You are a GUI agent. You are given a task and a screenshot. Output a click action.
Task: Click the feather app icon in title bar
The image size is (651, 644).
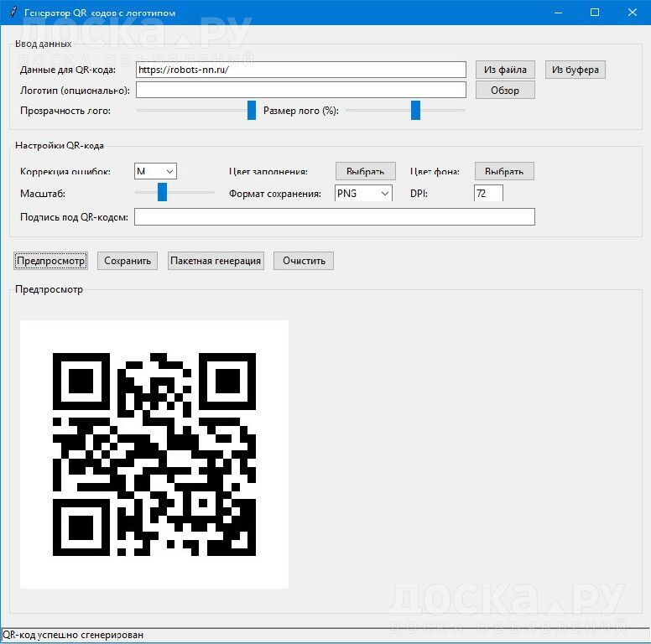(11, 13)
